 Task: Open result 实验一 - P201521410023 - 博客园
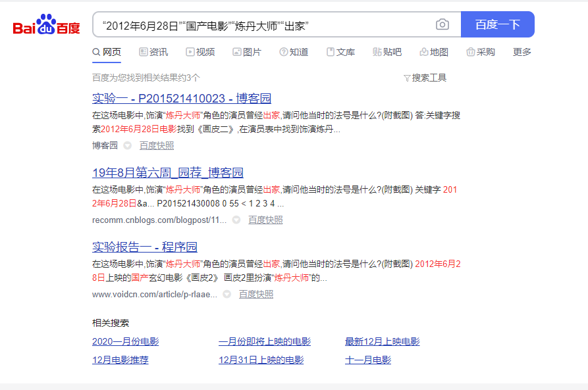(x=182, y=98)
